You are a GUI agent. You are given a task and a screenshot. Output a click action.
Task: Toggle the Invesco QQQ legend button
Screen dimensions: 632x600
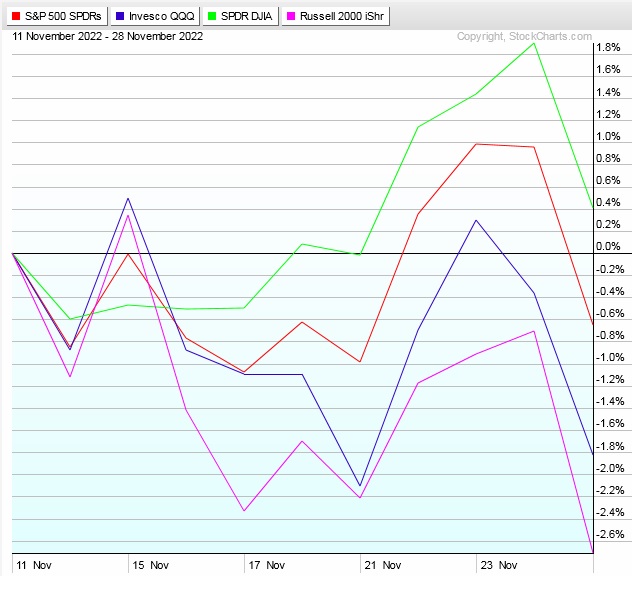click(x=155, y=16)
